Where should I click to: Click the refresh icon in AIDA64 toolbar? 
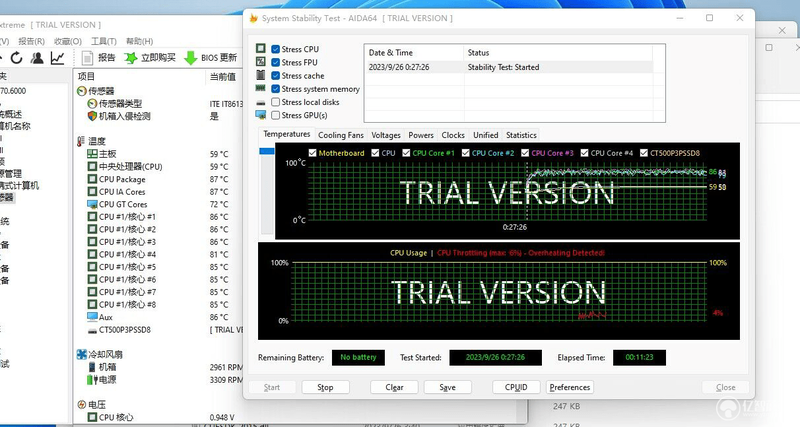17,58
